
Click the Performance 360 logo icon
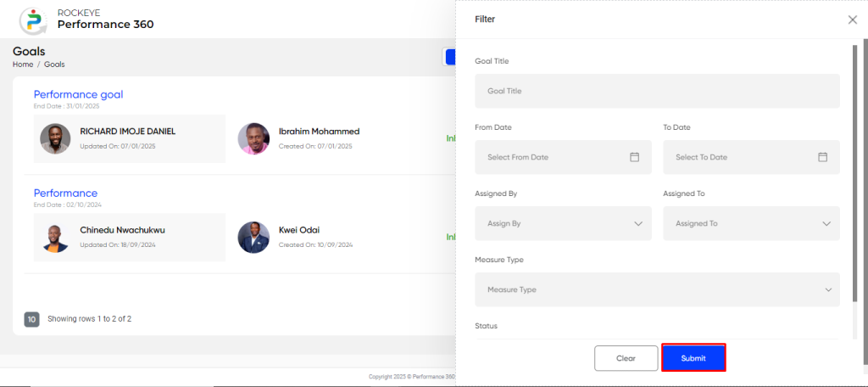(x=32, y=20)
